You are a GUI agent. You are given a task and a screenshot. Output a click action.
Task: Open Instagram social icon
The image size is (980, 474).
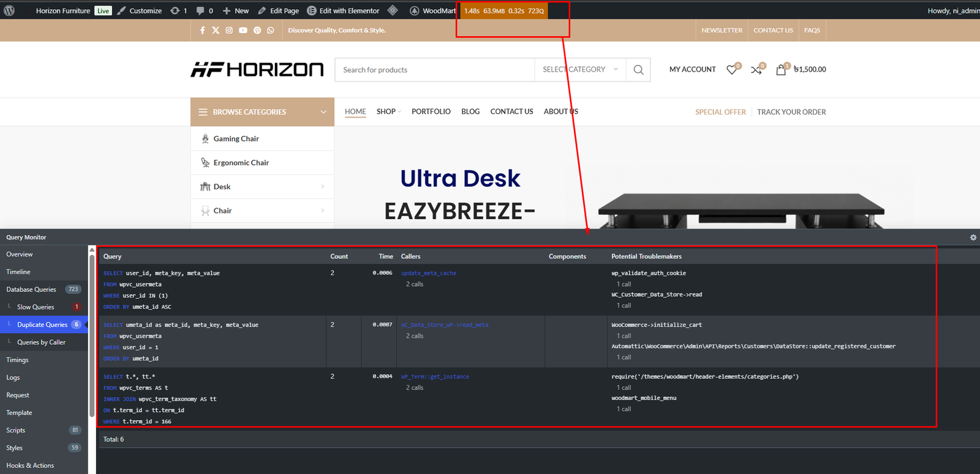[229, 30]
